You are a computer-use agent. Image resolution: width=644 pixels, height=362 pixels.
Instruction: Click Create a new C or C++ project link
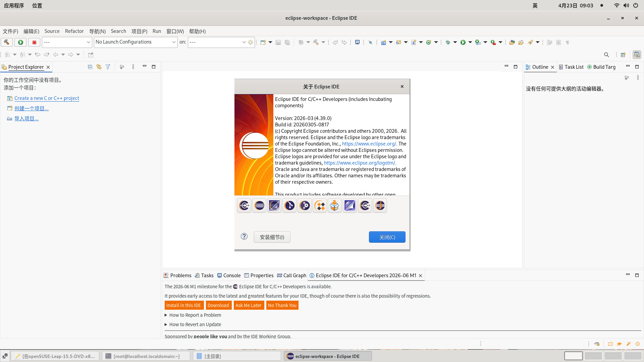pos(47,98)
